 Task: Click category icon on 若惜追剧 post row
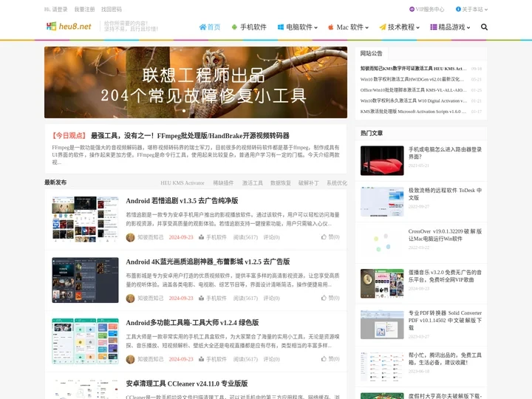[x=201, y=237]
